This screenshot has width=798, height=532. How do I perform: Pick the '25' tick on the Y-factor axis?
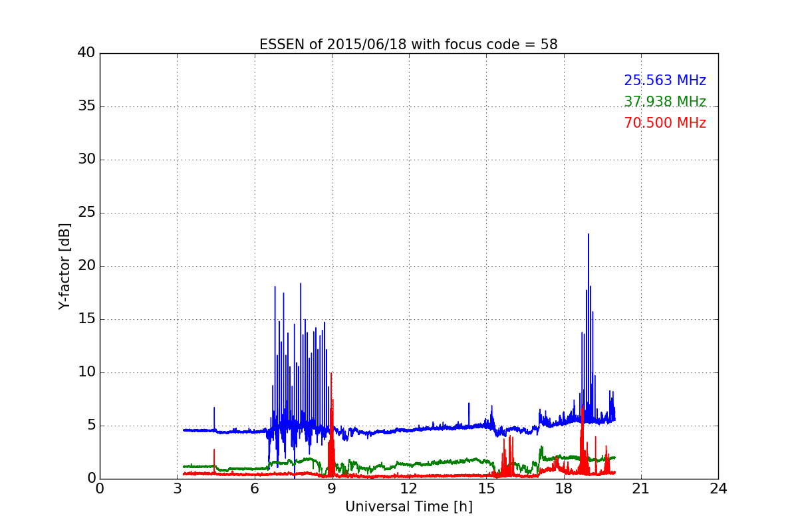pos(86,213)
